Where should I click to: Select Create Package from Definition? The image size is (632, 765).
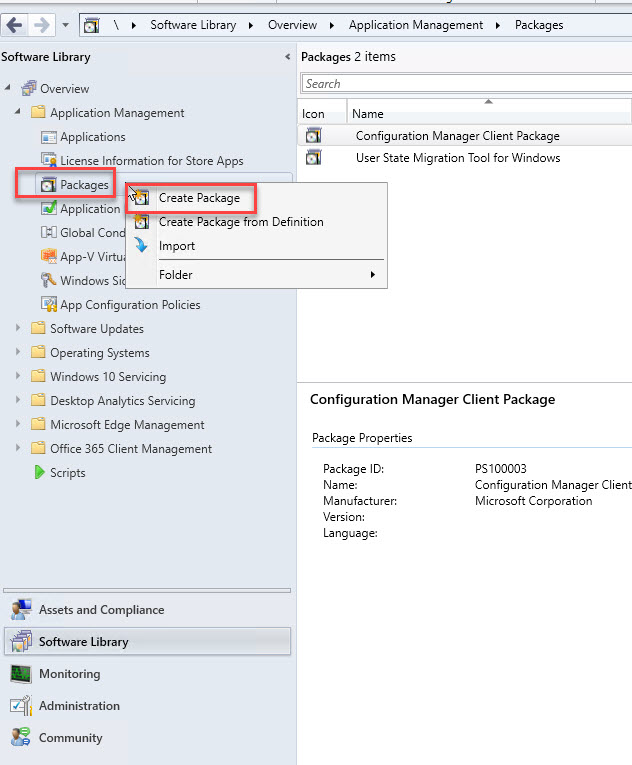coord(241,222)
